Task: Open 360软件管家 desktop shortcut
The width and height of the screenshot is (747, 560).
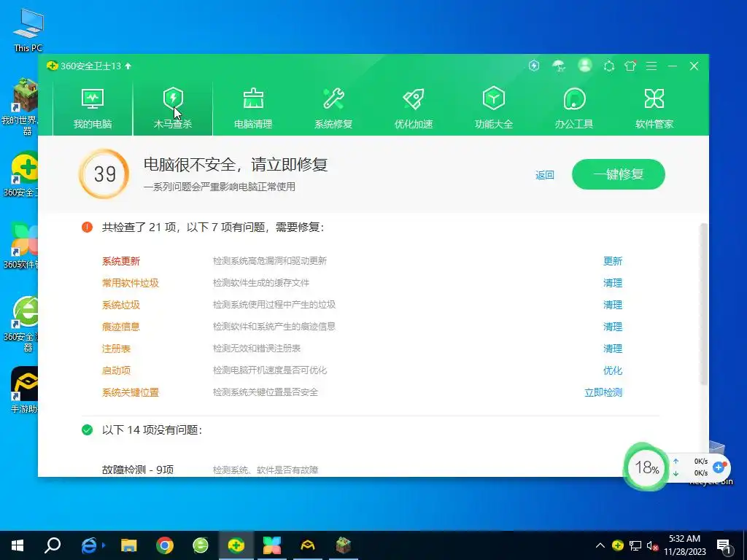Action: click(20, 245)
